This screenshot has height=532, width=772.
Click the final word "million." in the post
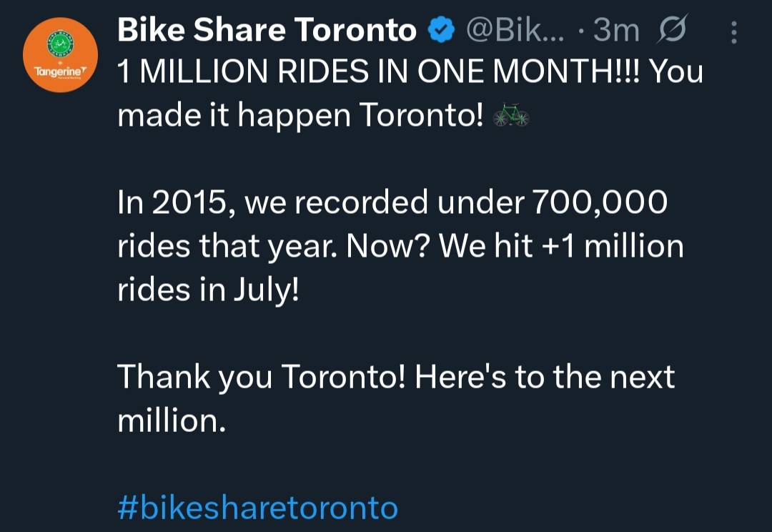tap(172, 420)
